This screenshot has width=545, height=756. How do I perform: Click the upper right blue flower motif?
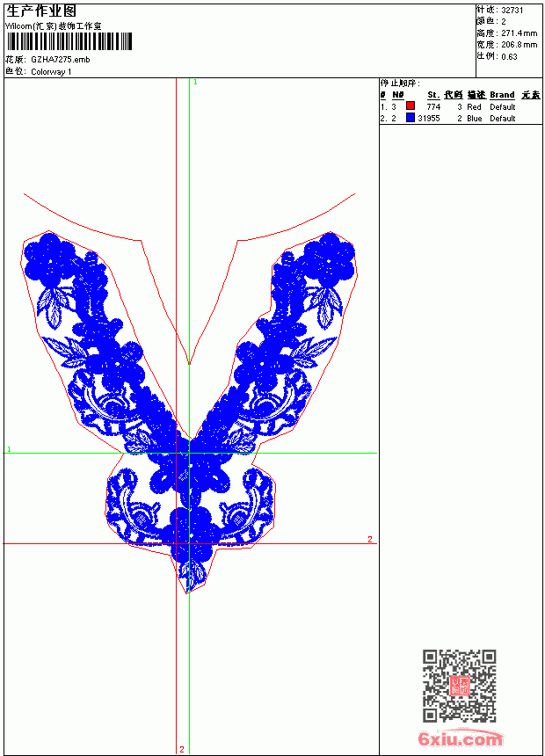point(330,258)
